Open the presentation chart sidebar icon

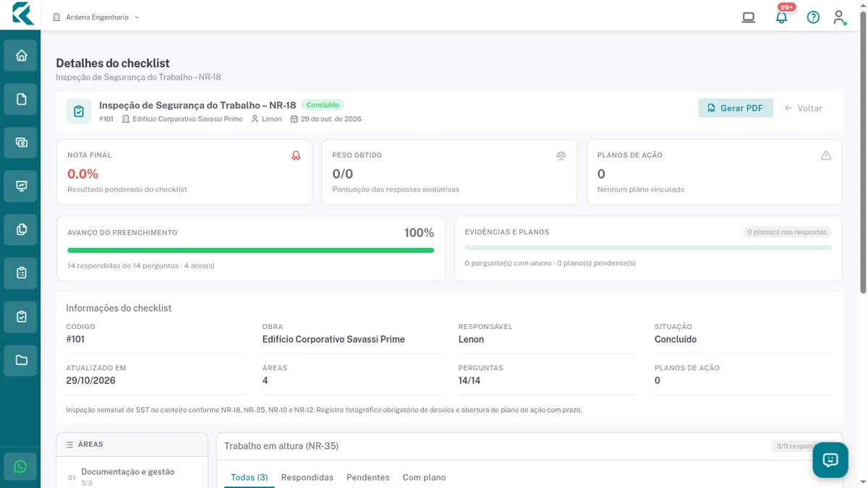20,186
